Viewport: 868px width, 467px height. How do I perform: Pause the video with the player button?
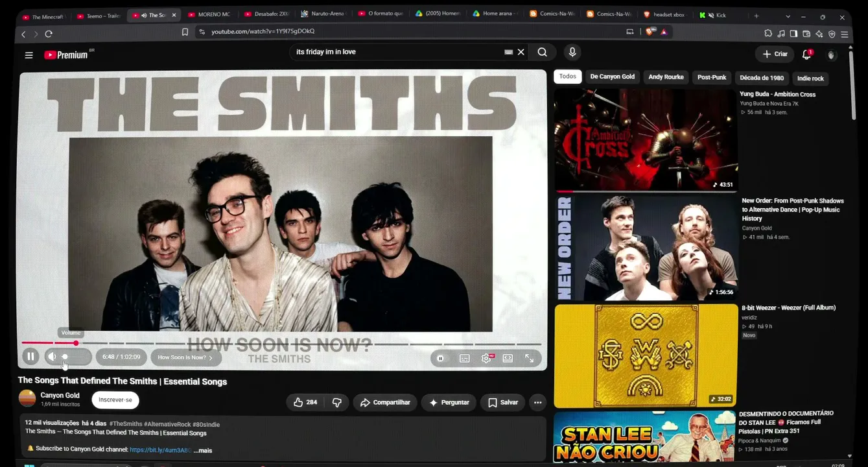tap(30, 356)
